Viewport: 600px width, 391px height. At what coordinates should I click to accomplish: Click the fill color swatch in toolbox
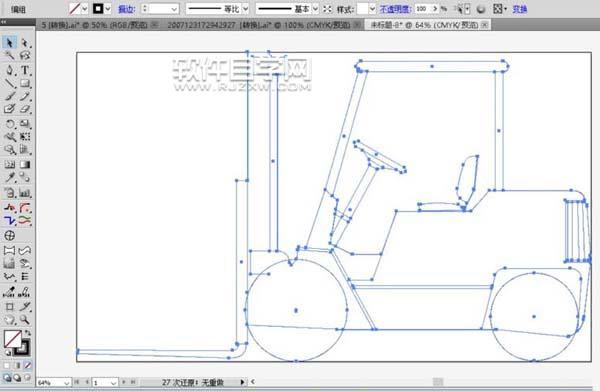12,339
